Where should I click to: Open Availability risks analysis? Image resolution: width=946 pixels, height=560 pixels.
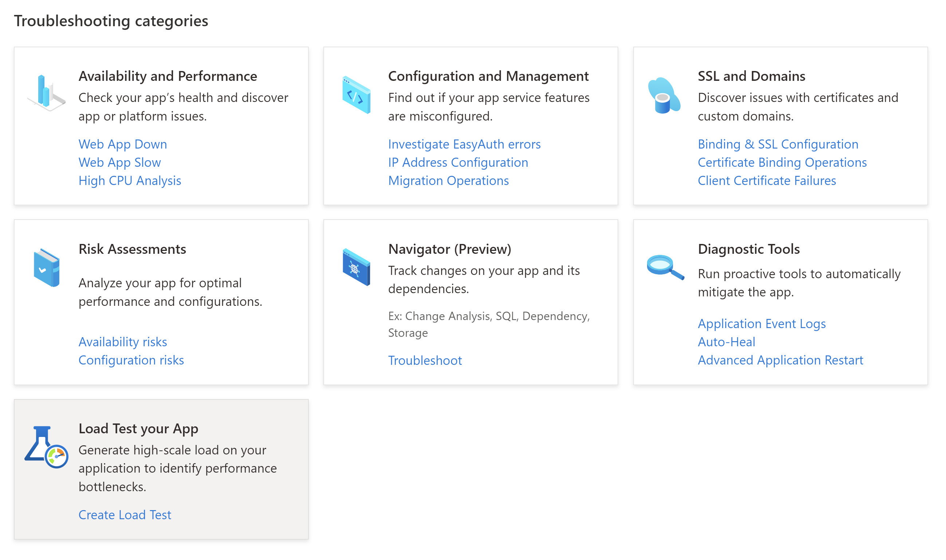(x=122, y=342)
